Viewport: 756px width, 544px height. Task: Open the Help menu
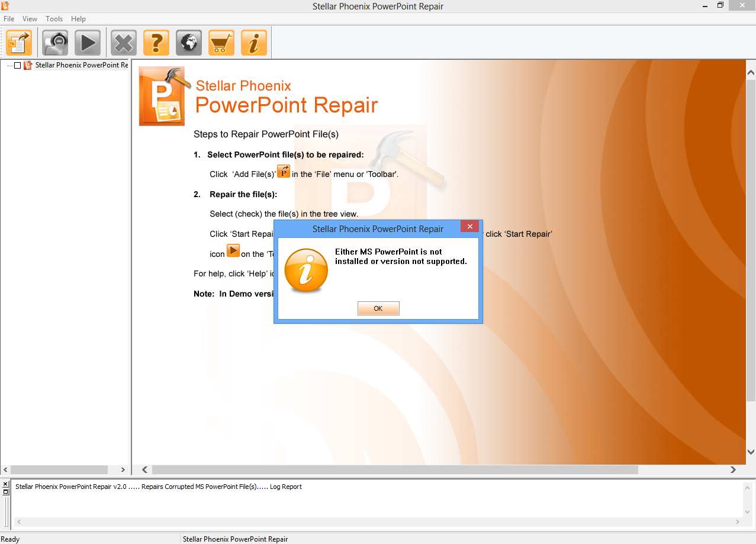click(78, 19)
